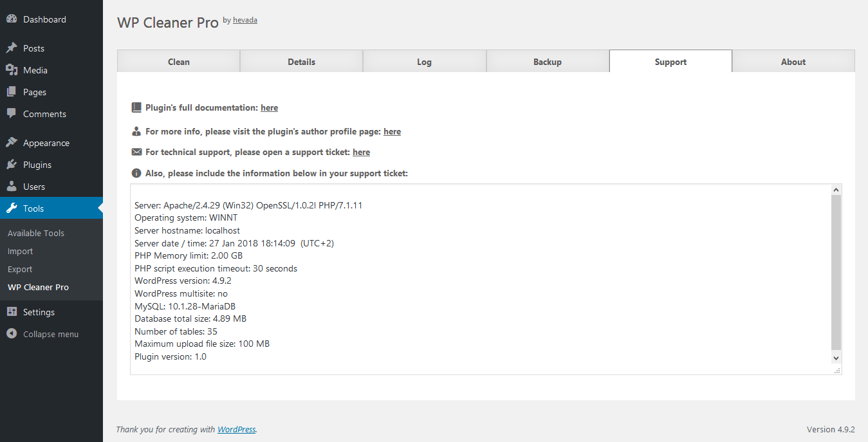Select the Comments speech bubble icon
The image size is (868, 442).
coord(12,113)
